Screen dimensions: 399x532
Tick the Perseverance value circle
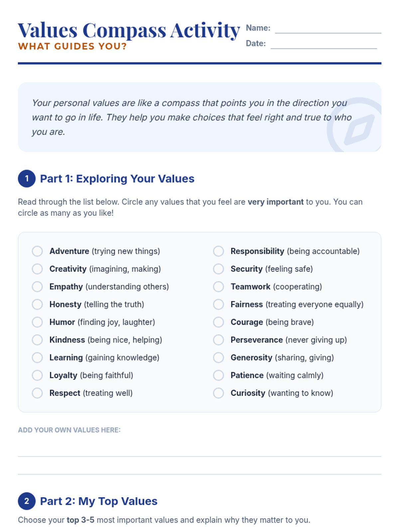pos(218,340)
